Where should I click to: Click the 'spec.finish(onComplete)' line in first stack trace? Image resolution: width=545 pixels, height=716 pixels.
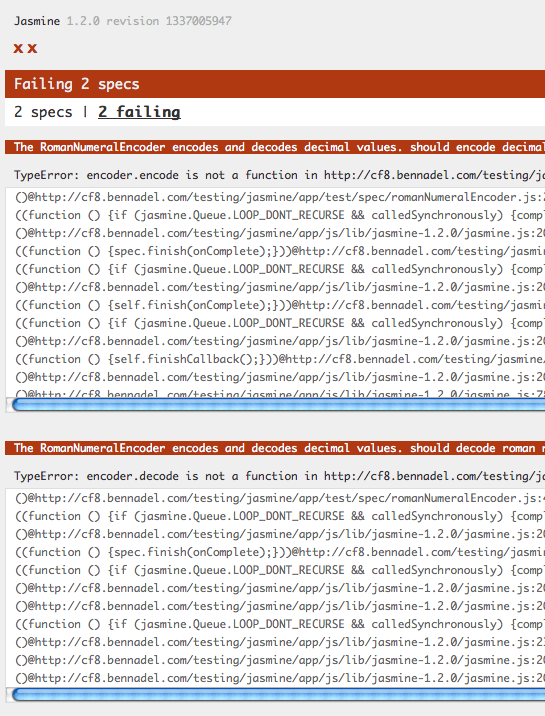(280, 251)
